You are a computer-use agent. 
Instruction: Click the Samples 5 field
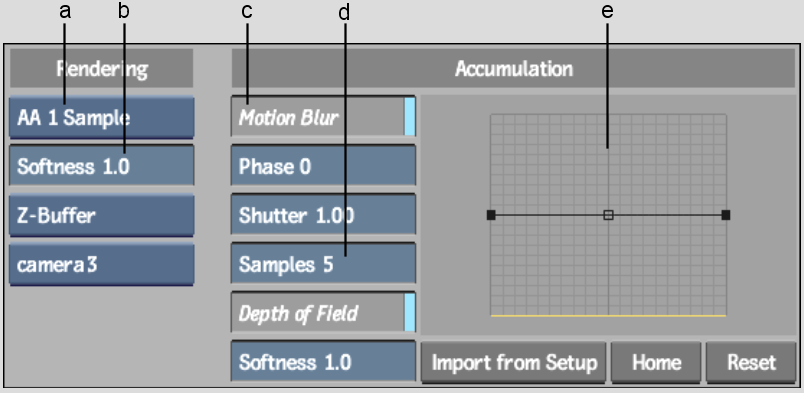(x=323, y=264)
